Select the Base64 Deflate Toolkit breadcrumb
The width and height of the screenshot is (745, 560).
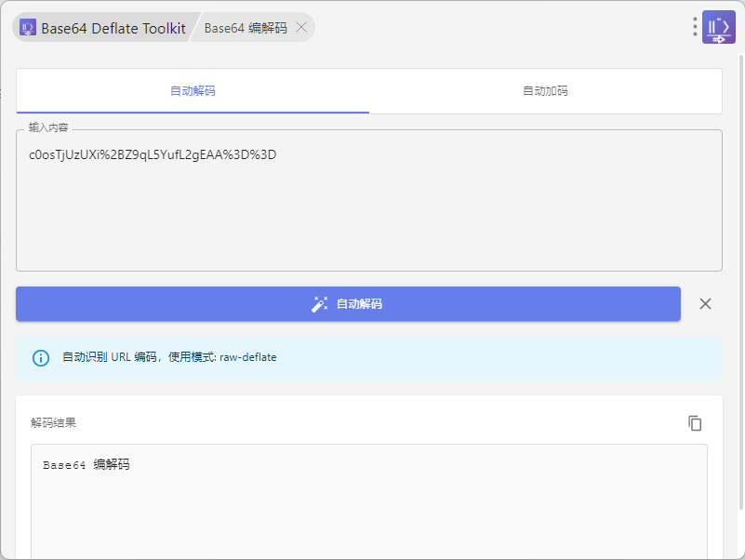coord(113,28)
